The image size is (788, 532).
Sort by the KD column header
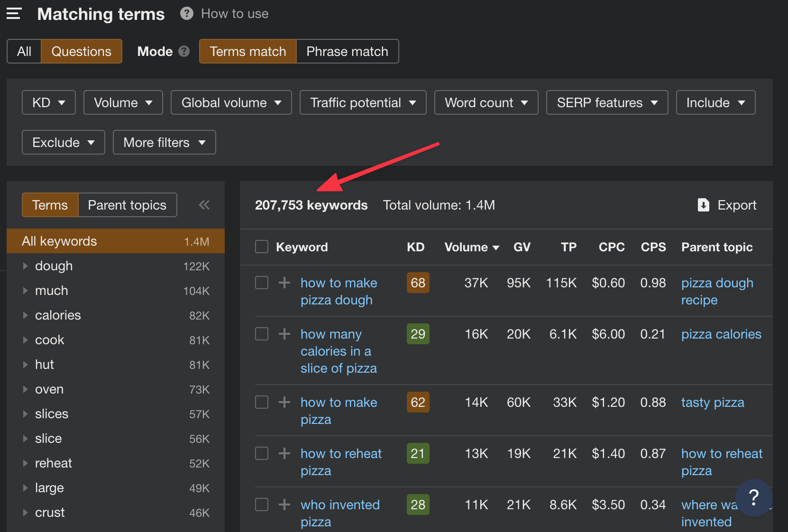[416, 247]
